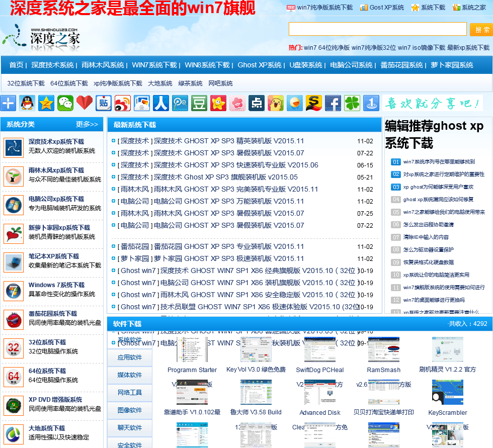Open the 深度技术xp系统 category icon
The image size is (493, 448).
[14, 148]
